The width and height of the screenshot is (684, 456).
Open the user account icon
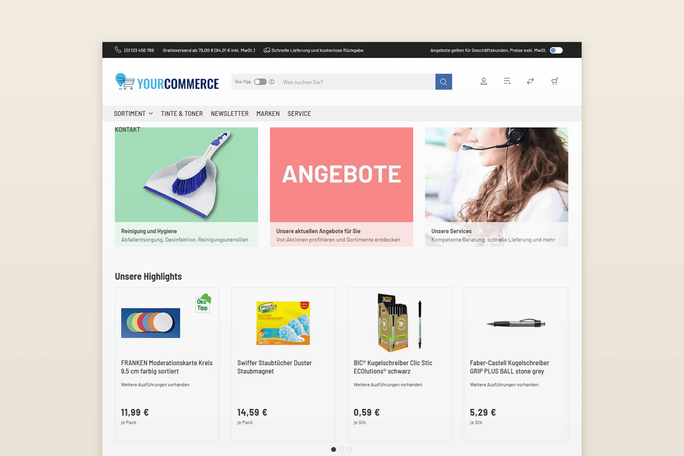click(483, 81)
